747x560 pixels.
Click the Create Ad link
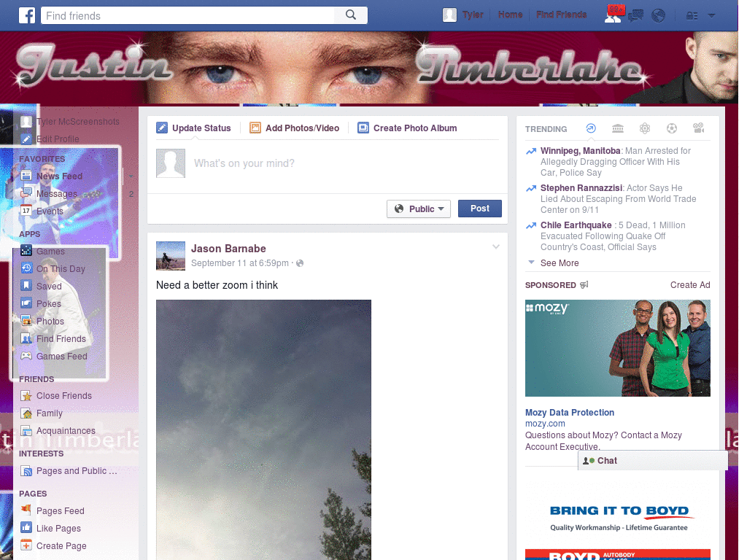coord(690,285)
